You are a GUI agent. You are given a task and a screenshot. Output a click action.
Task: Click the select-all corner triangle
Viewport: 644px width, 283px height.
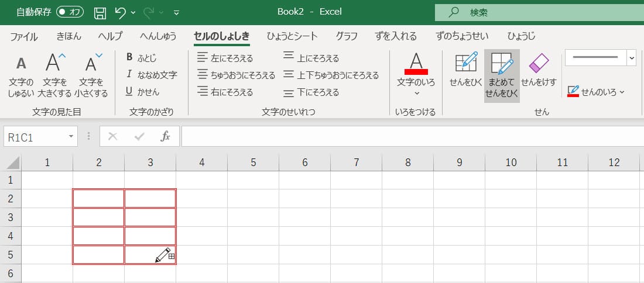tap(12, 163)
